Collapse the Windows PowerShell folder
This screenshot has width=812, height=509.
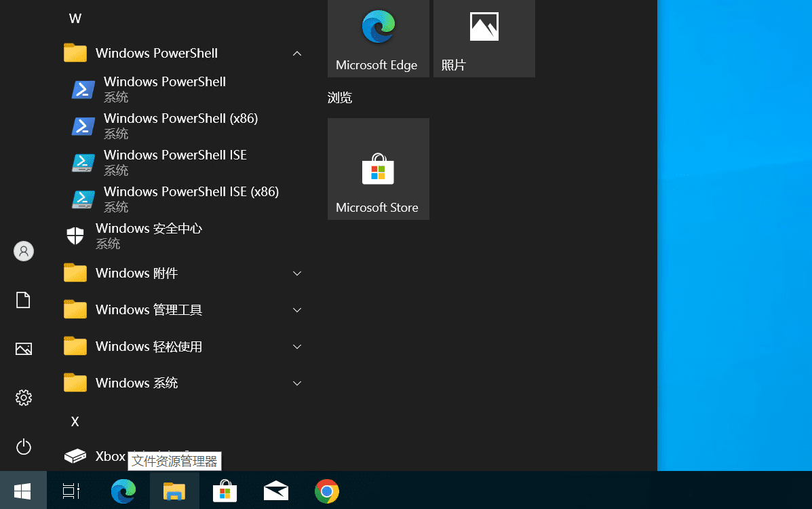(296, 53)
